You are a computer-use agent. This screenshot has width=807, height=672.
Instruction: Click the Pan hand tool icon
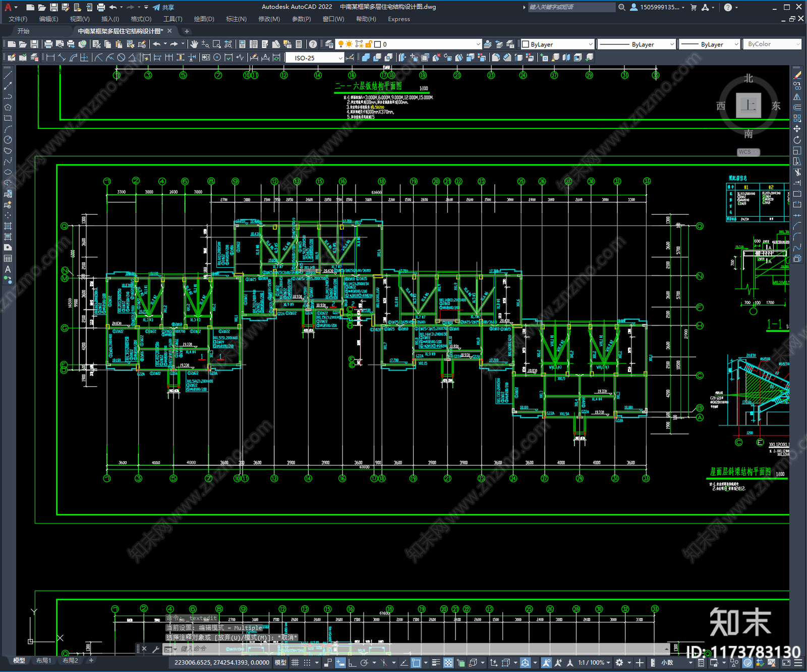pyautogui.click(x=194, y=44)
